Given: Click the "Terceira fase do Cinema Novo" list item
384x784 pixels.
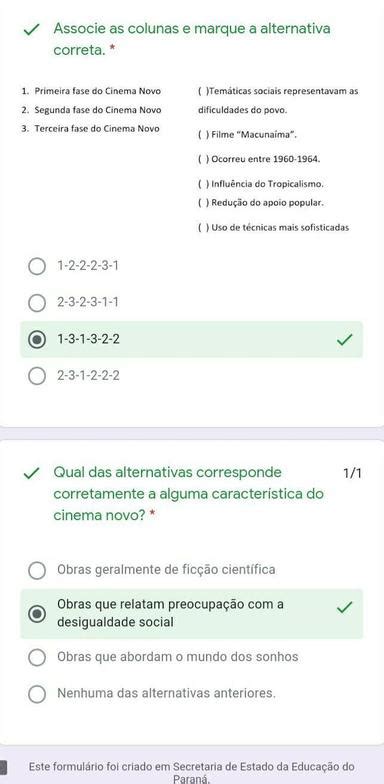Looking at the screenshot, I should 91,128.
